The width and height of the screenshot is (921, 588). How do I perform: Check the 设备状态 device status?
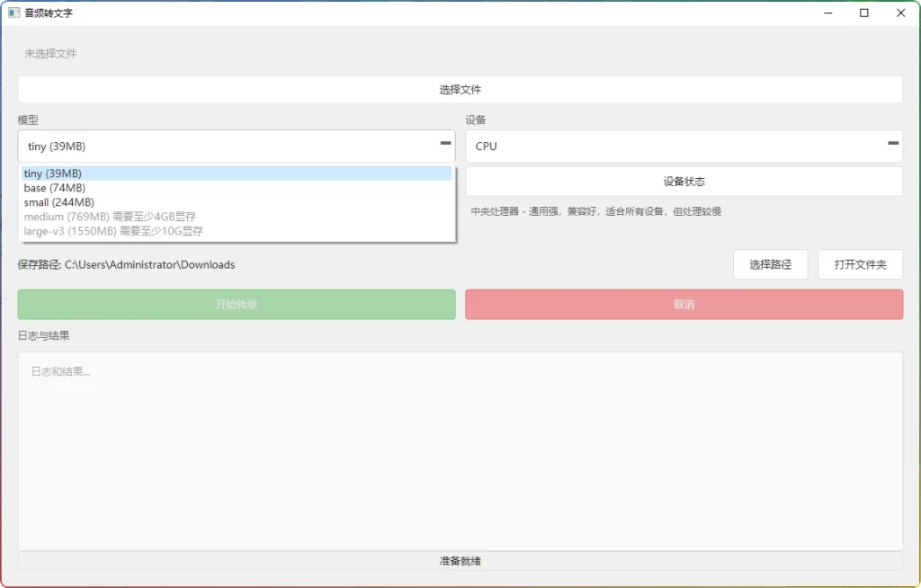point(684,181)
